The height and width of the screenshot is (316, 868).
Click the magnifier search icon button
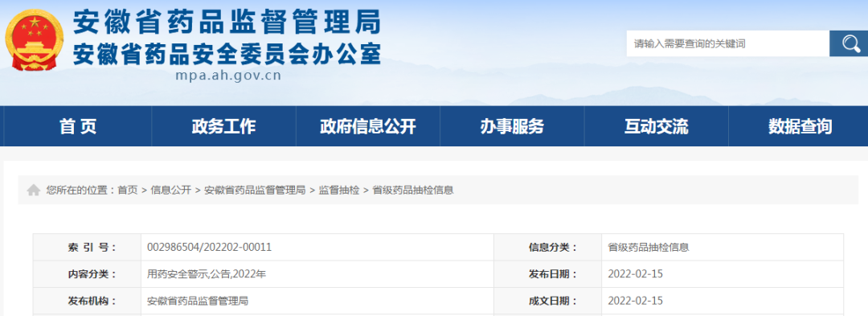click(x=849, y=43)
